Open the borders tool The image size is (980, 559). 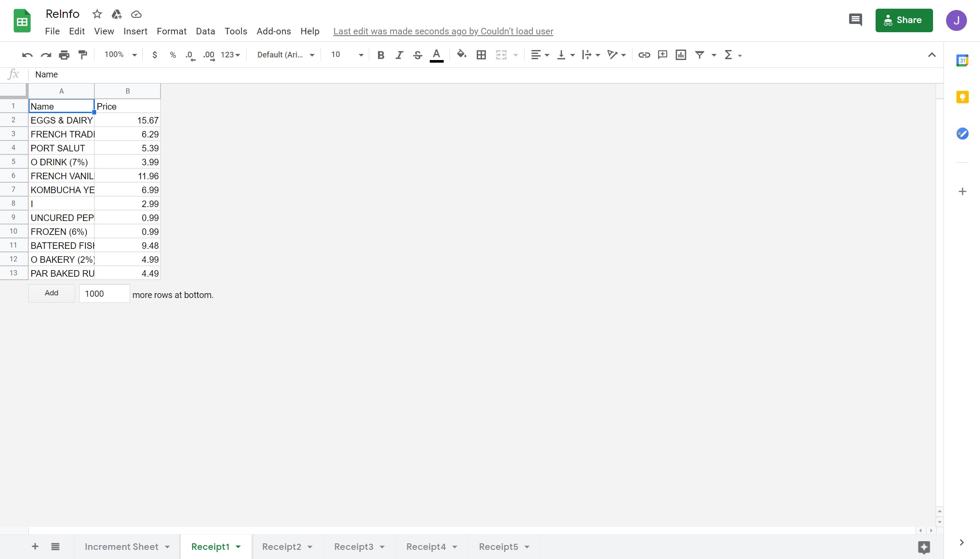pyautogui.click(x=481, y=55)
